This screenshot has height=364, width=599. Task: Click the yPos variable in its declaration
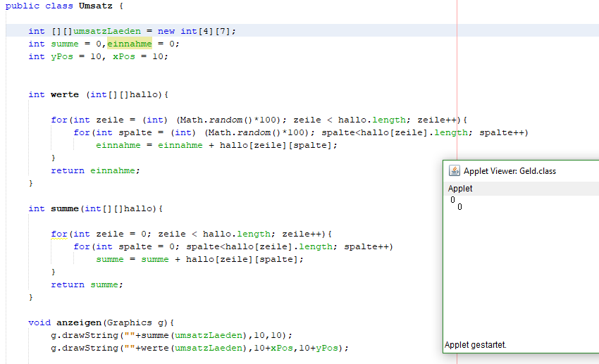coord(61,56)
